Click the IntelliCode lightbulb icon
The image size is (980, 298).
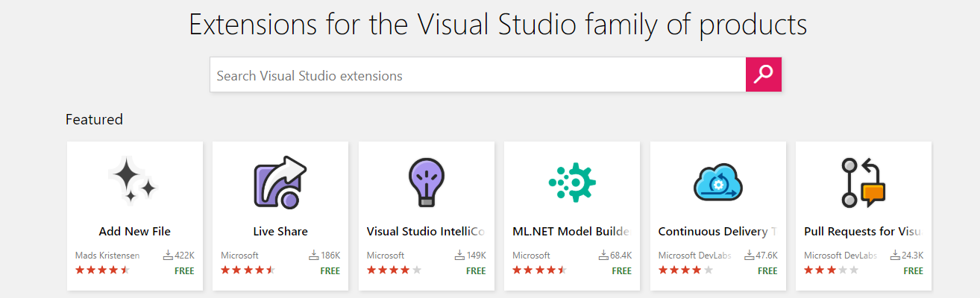426,183
